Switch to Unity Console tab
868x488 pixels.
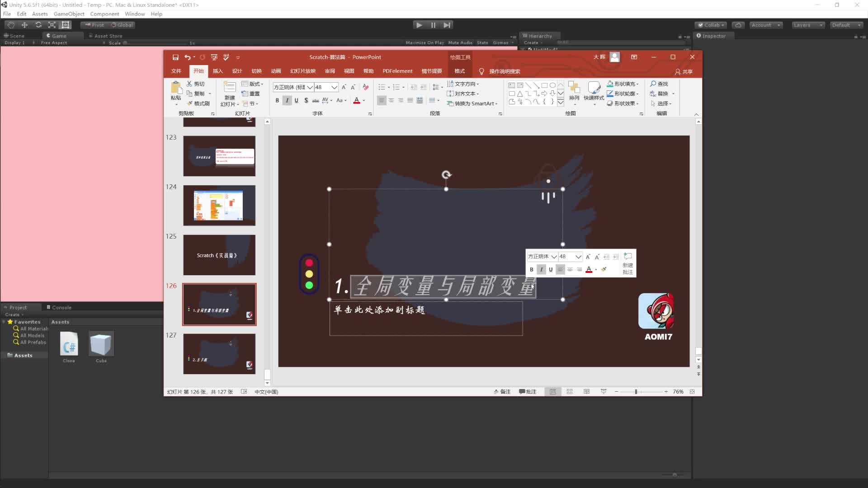(x=59, y=307)
